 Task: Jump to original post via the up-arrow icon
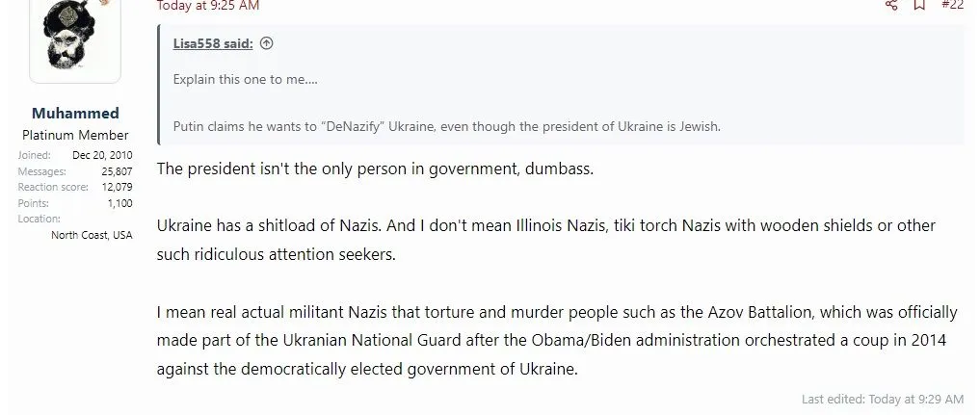(267, 43)
